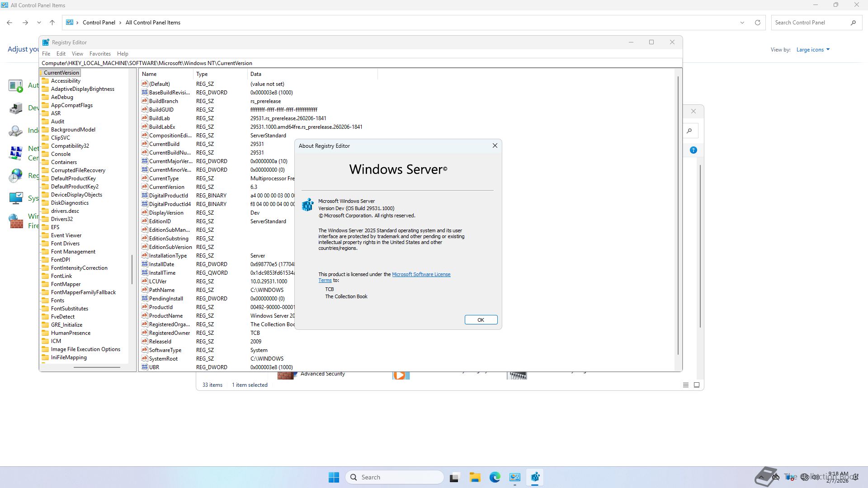Open the Edit menu in Registry Editor
The height and width of the screenshot is (488, 868).
pyautogui.click(x=61, y=53)
